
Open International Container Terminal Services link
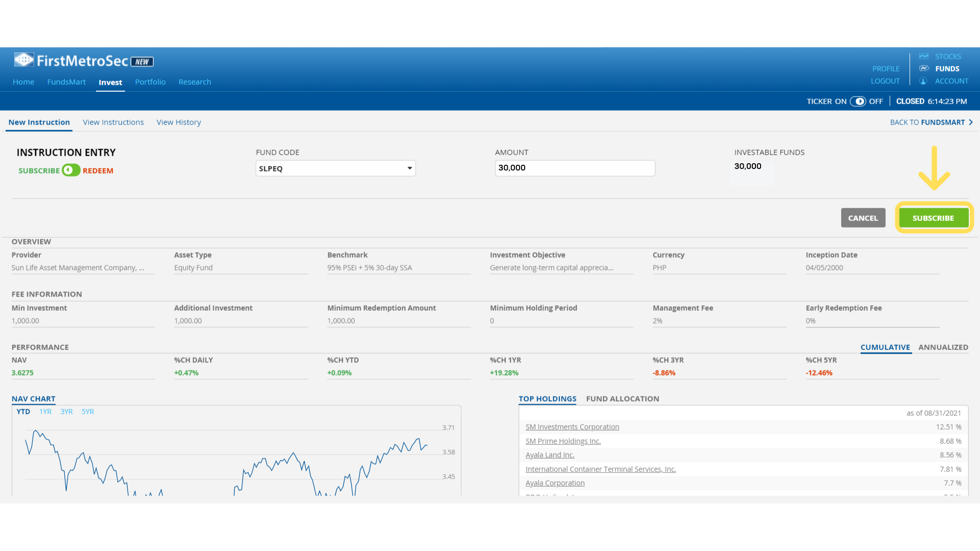[x=601, y=469]
